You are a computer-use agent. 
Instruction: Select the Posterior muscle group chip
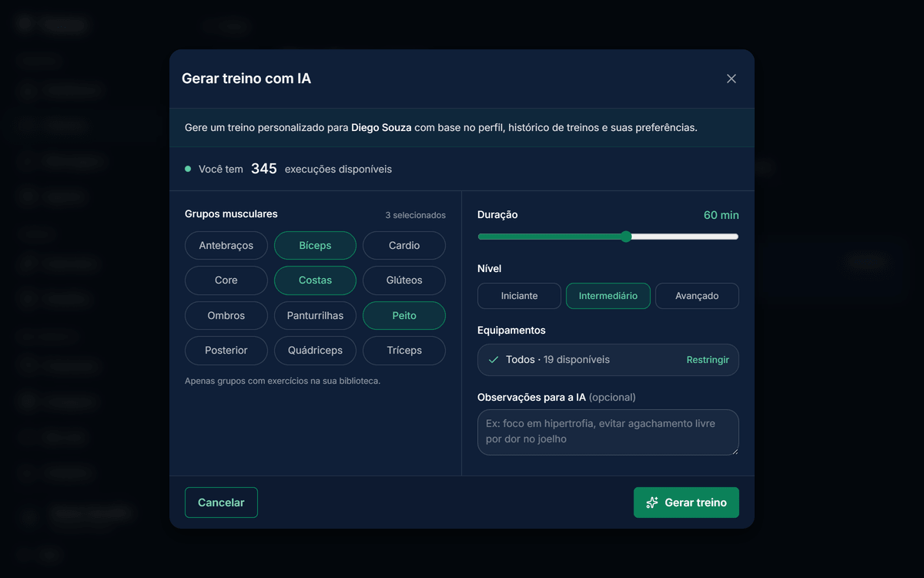(226, 351)
